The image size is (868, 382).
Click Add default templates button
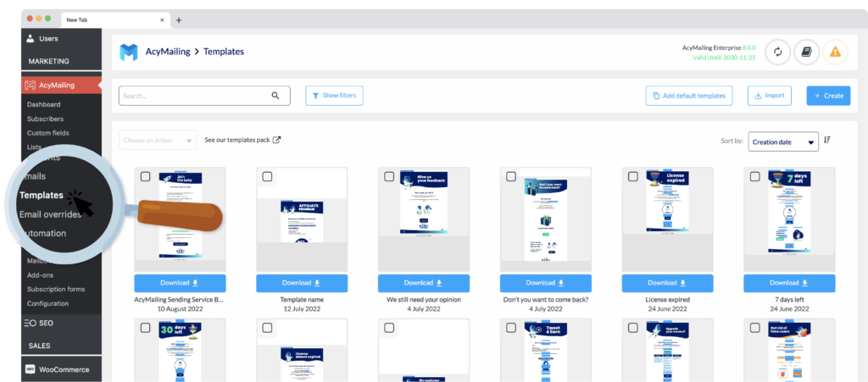(689, 96)
